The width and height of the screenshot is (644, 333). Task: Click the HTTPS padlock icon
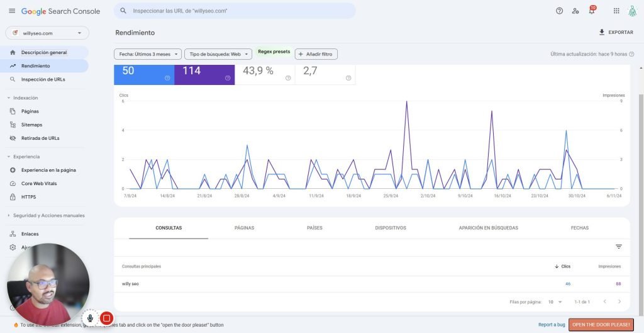pyautogui.click(x=13, y=197)
